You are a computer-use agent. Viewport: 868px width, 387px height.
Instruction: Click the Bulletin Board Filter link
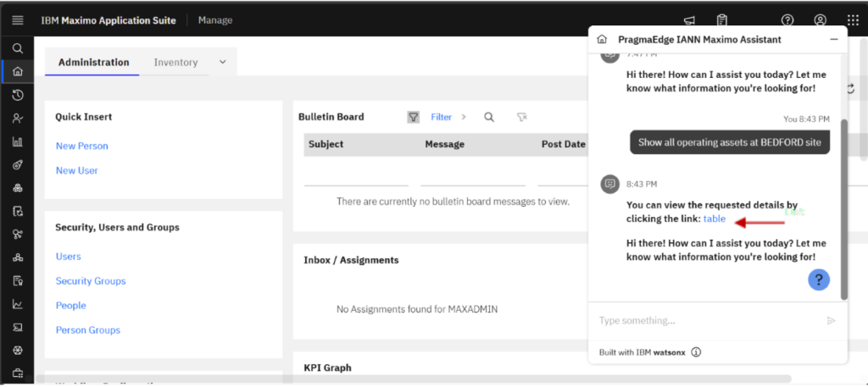tap(441, 117)
